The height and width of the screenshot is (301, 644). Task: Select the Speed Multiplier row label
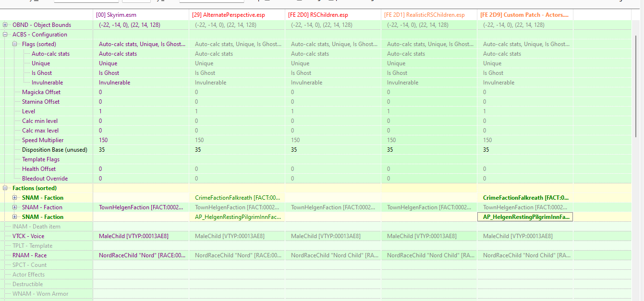tap(43, 140)
